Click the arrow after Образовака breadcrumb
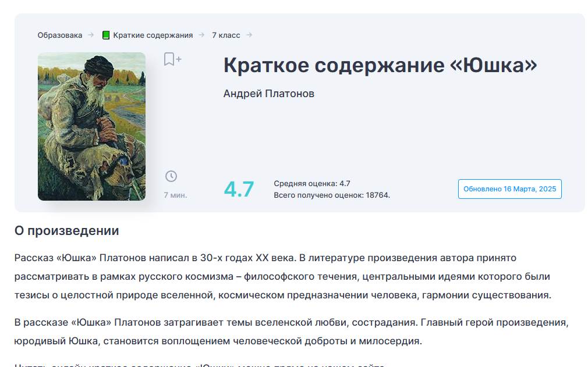The image size is (588, 367). point(91,35)
